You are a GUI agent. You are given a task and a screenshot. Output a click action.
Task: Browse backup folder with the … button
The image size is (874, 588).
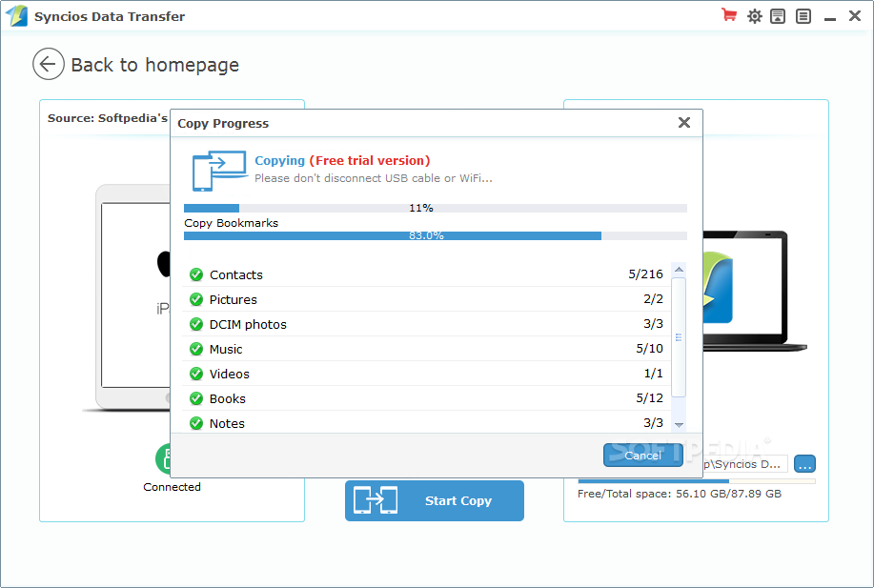point(804,464)
